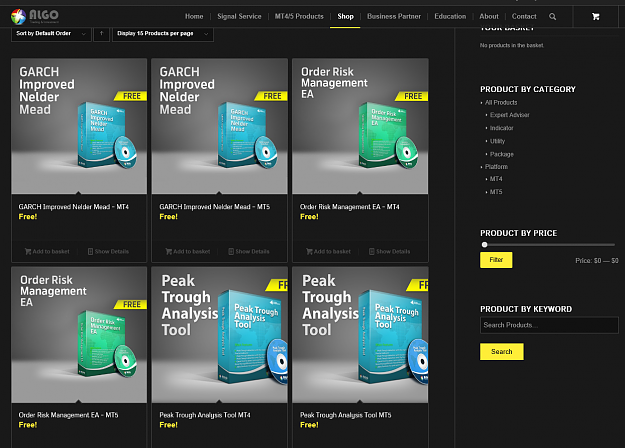Open Signal Service menu item
Viewport: 625px width, 448px height.
coord(239,16)
